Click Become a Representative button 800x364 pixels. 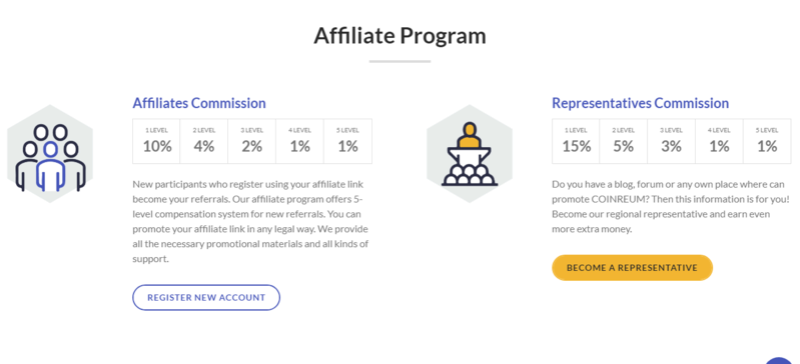[x=632, y=268]
